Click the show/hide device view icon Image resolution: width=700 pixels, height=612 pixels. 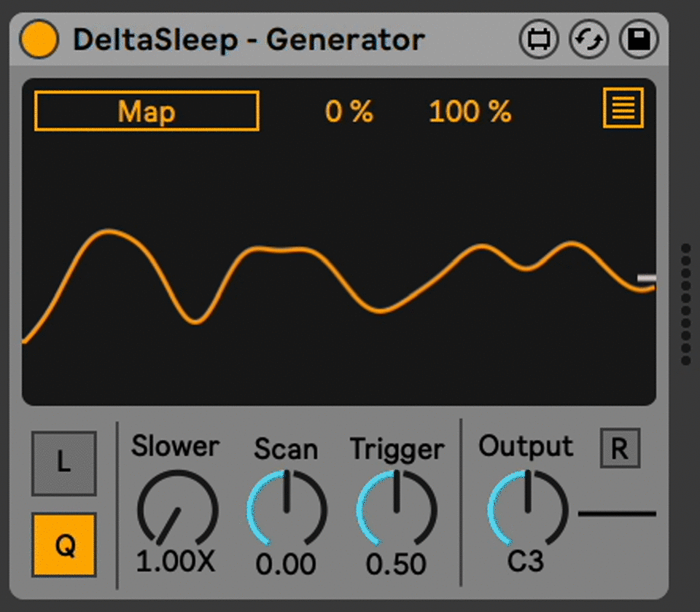click(538, 40)
